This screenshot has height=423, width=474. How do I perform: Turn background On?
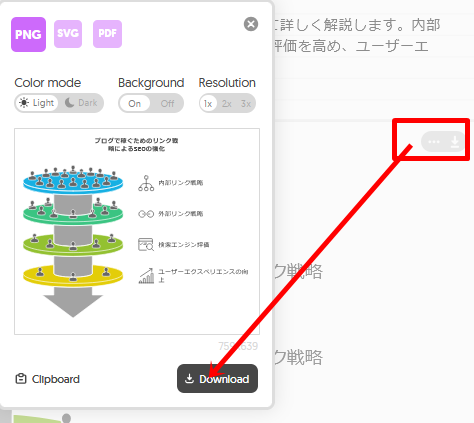click(135, 103)
